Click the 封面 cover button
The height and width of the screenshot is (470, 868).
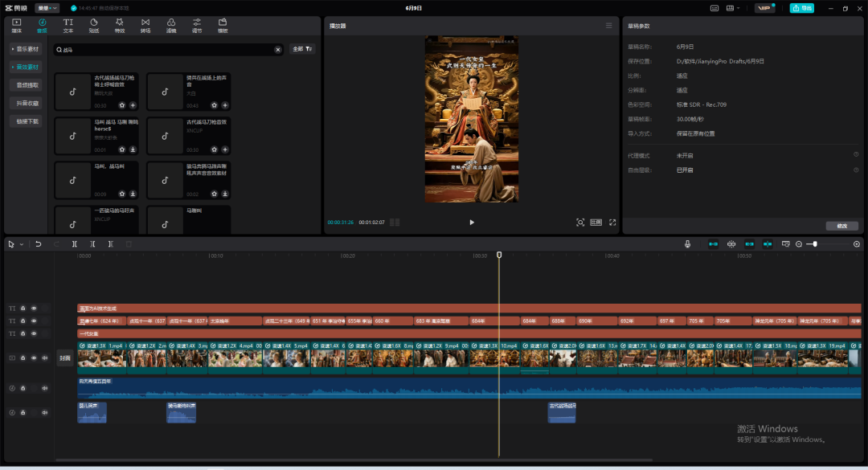click(x=65, y=358)
